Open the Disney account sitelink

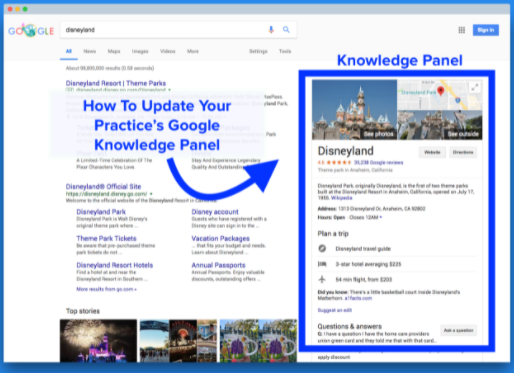point(215,212)
